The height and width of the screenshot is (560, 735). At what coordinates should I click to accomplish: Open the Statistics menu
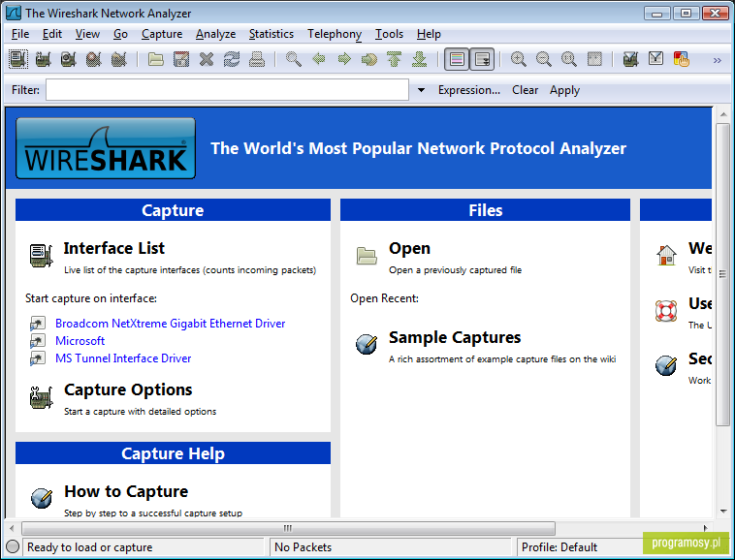pyautogui.click(x=272, y=34)
